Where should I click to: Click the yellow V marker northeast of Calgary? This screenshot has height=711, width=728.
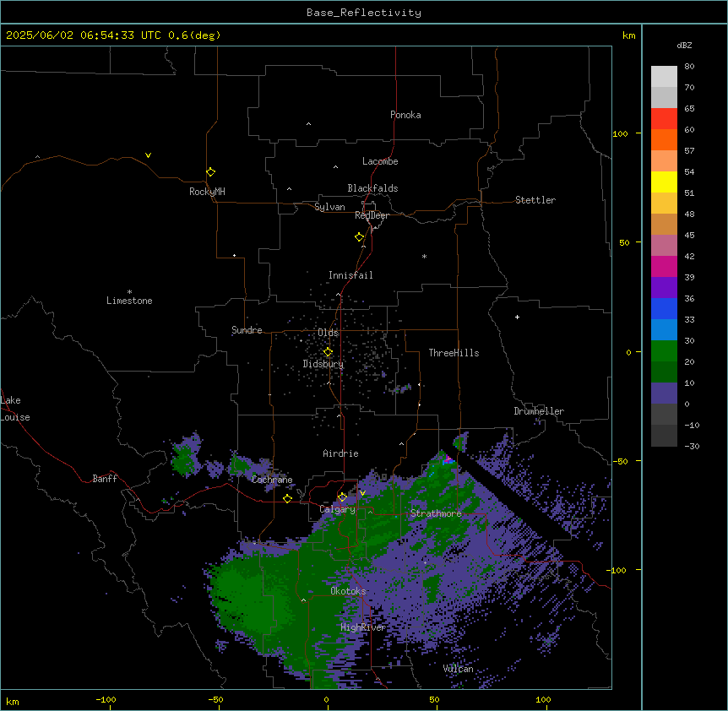(x=362, y=493)
